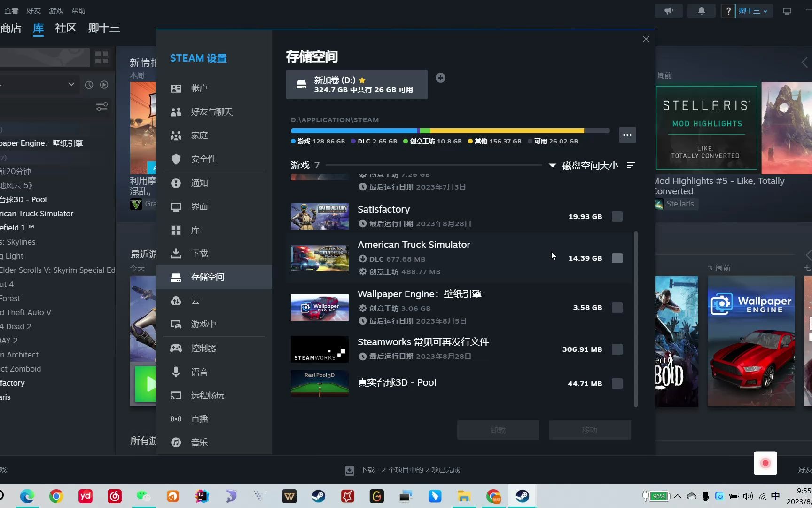Image resolution: width=812 pixels, height=508 pixels.
Task: Click the sort order lines icon
Action: (631, 165)
